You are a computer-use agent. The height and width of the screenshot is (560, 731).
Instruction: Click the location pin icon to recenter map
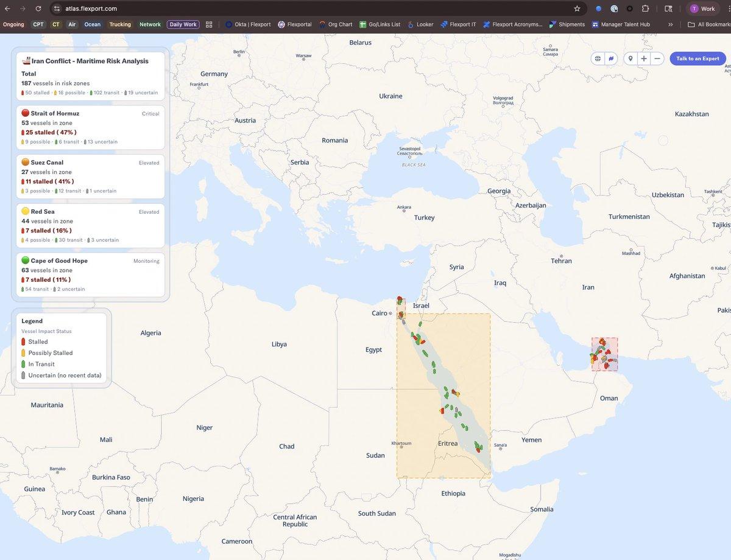point(630,58)
